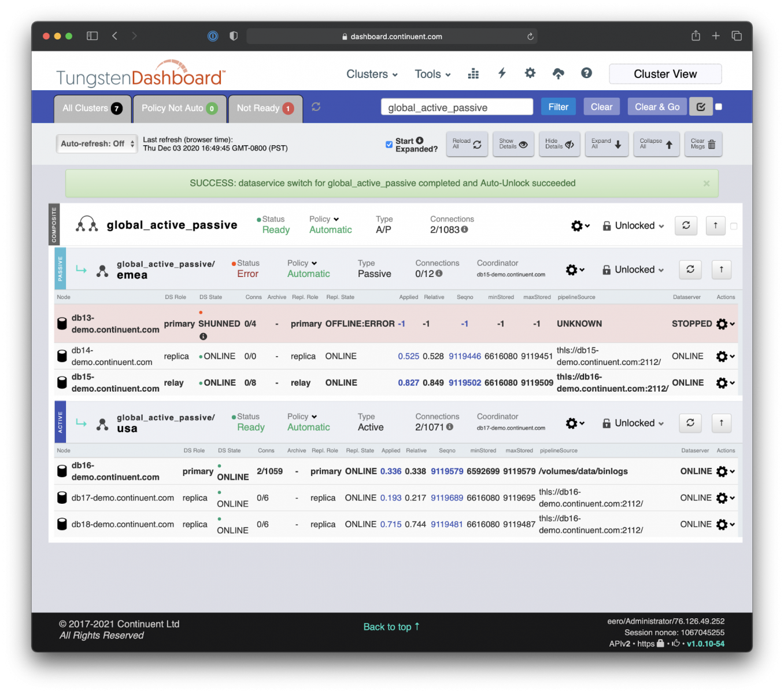
Task: Click Safari share icon
Action: pos(696,36)
